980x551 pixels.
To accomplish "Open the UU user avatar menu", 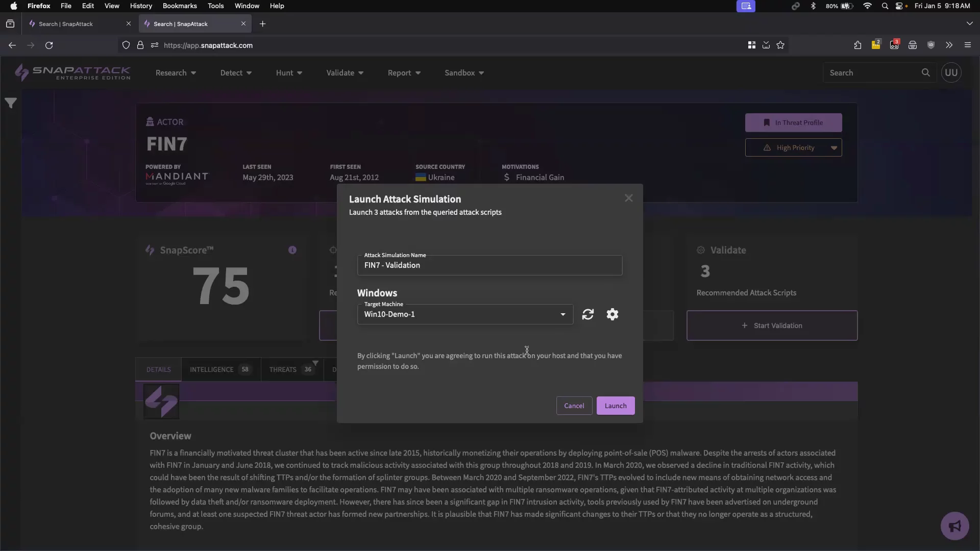I will coord(951,72).
